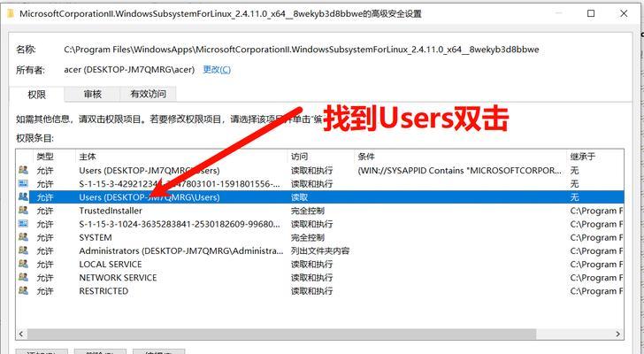Click 无 in the highlighted Users row
The height and width of the screenshot is (354, 644).
pos(574,197)
